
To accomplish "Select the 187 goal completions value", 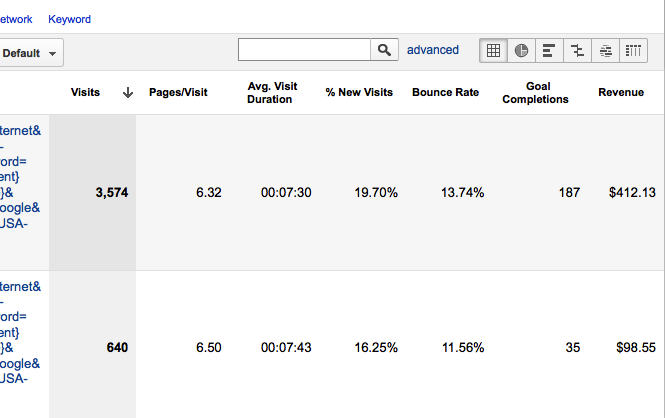I will 569,193.
